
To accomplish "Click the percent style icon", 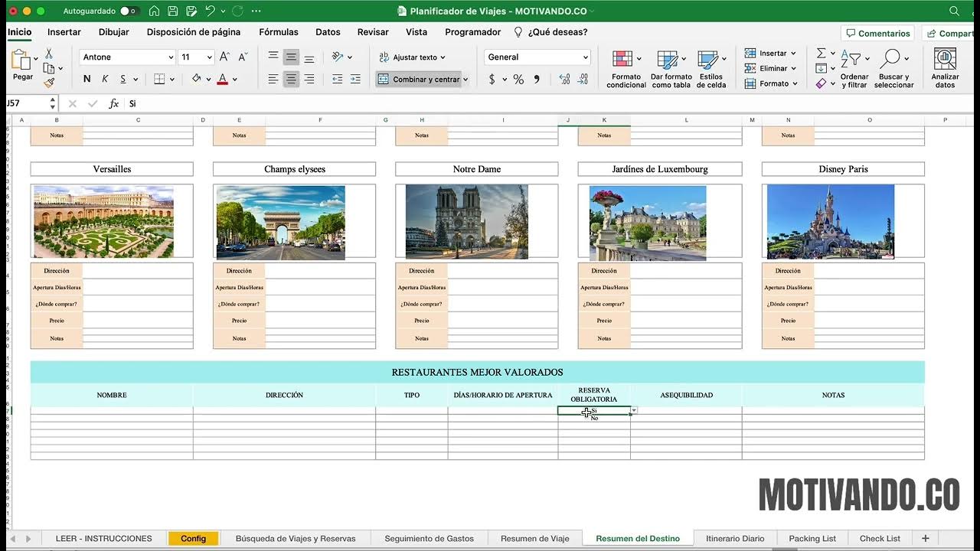I will [518, 79].
